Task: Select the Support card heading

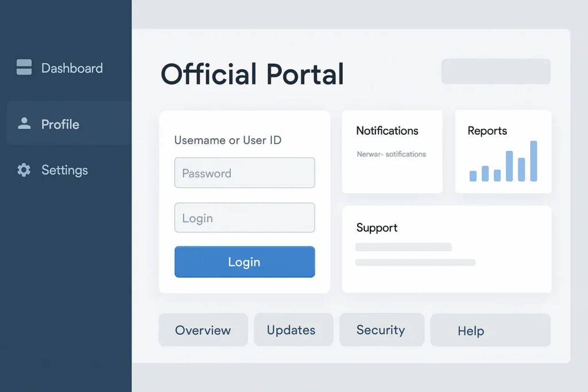Action: pos(377,228)
